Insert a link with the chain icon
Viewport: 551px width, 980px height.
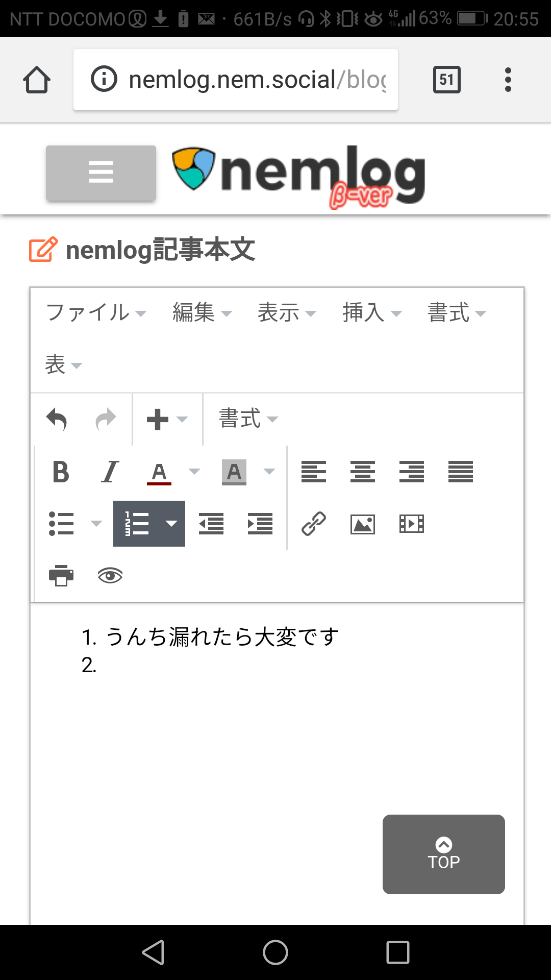tap(313, 524)
